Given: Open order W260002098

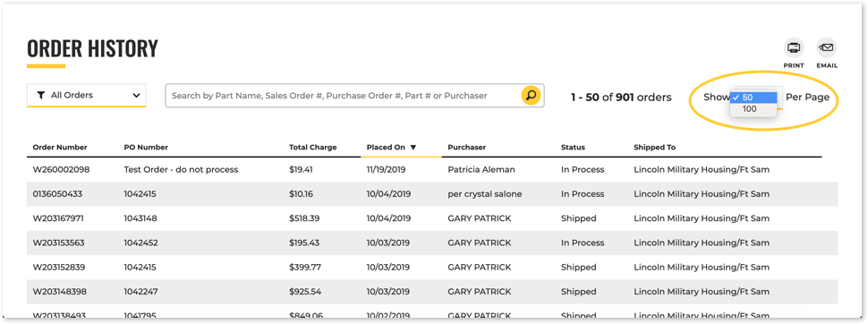Looking at the screenshot, I should tap(61, 169).
